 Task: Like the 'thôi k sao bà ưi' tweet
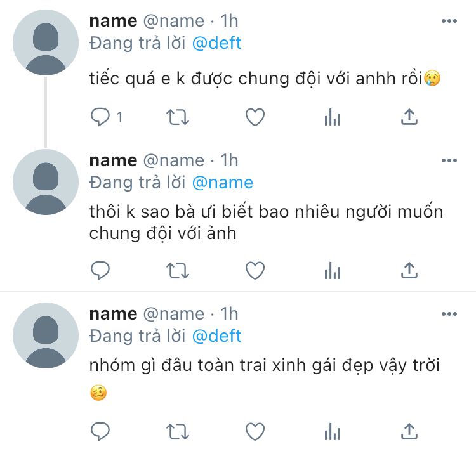click(255, 271)
